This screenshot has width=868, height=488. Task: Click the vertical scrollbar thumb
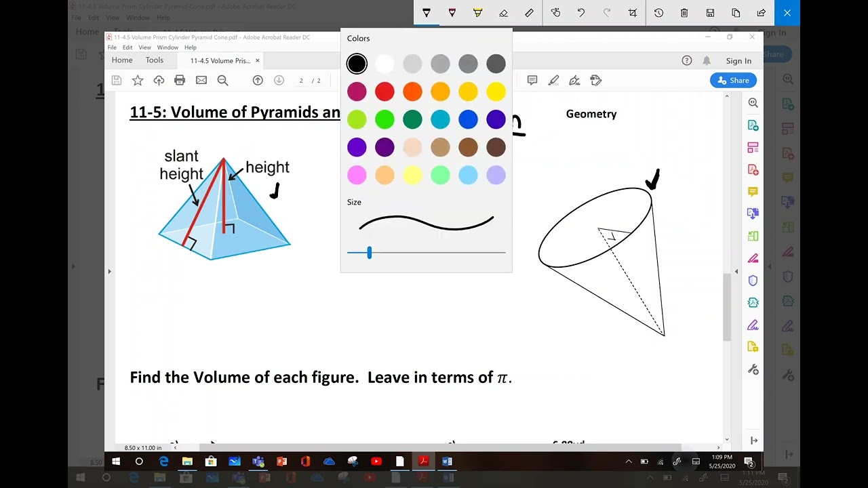tap(727, 306)
